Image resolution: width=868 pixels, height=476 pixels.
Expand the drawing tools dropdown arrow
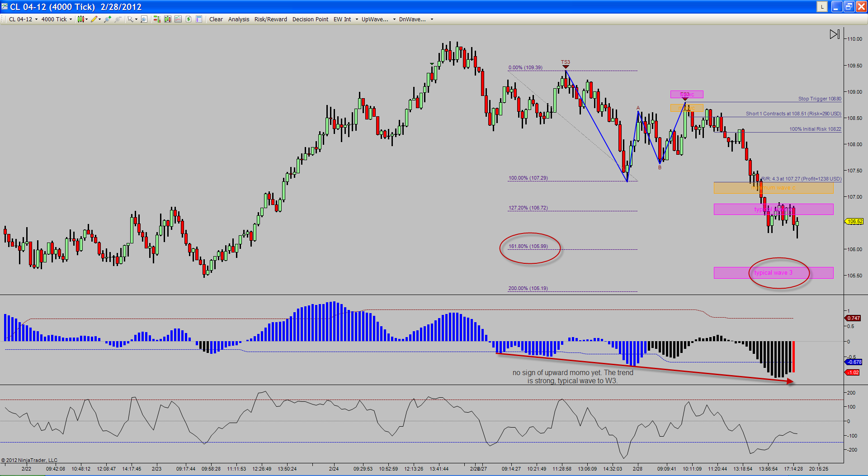tap(99, 19)
